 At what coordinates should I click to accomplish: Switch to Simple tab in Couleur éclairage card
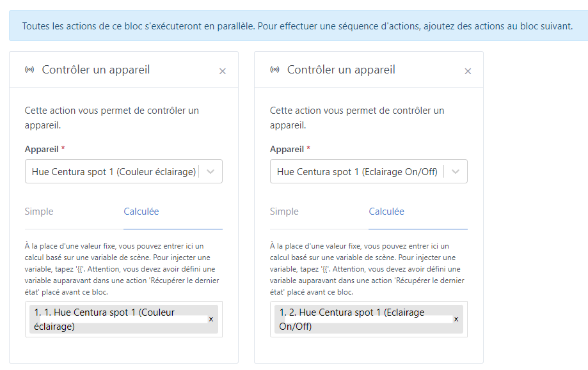[x=39, y=212]
